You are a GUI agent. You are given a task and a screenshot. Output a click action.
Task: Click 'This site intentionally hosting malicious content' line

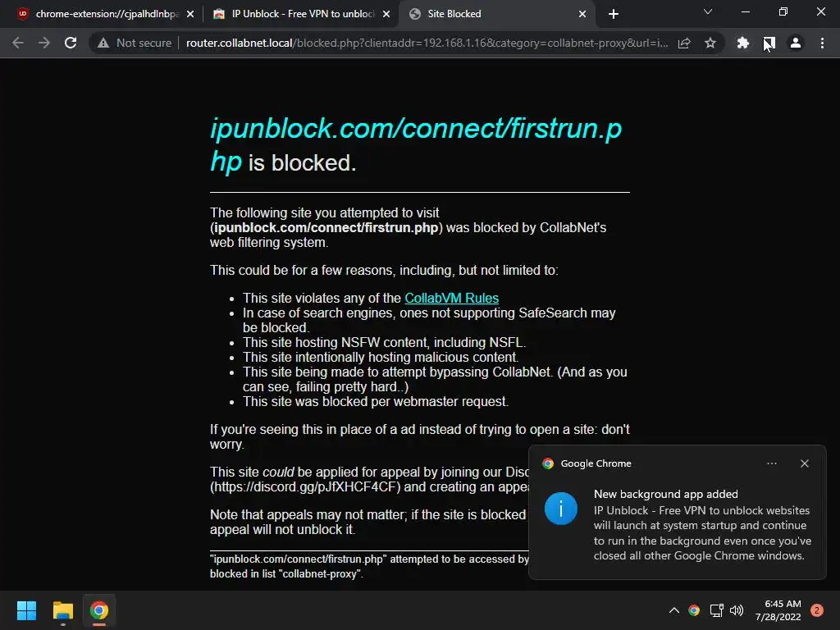[x=381, y=357]
